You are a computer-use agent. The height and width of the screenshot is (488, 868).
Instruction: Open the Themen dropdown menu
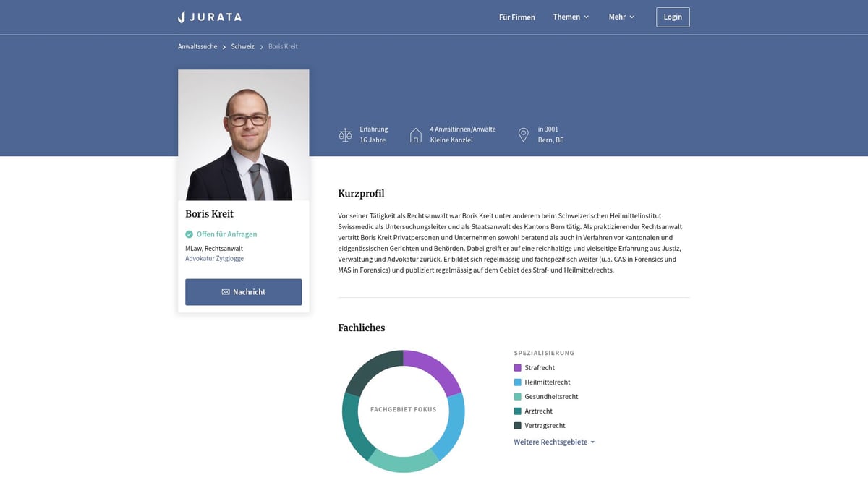(571, 17)
